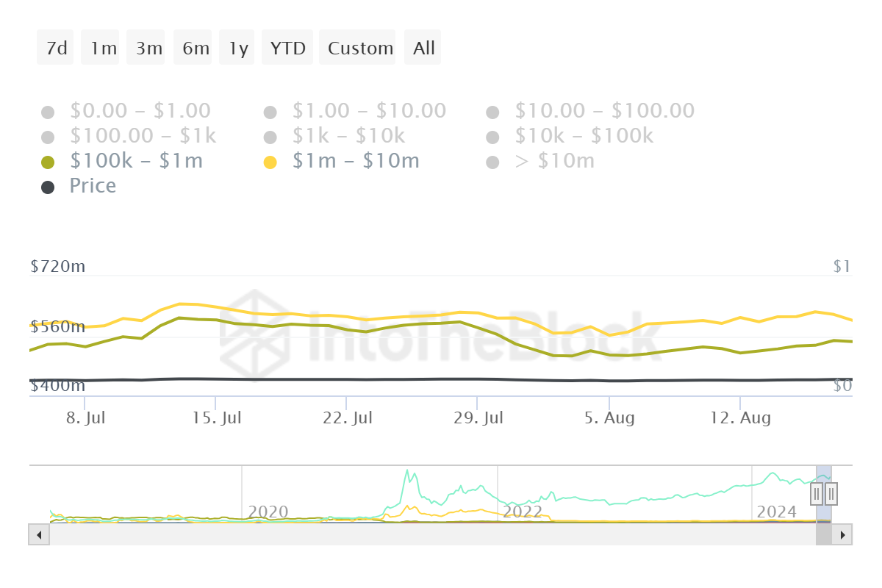
Task: Enable the $100.00 – $1k legend entry
Action: (x=143, y=136)
